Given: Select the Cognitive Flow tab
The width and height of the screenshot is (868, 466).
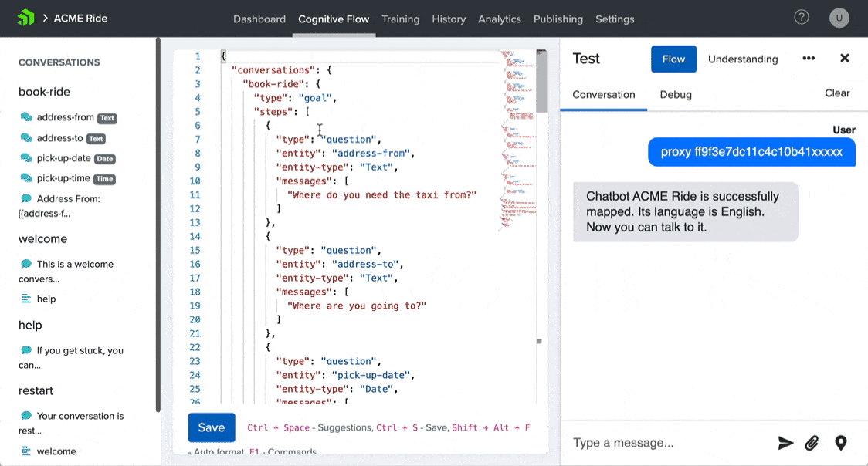Looking at the screenshot, I should click(334, 19).
